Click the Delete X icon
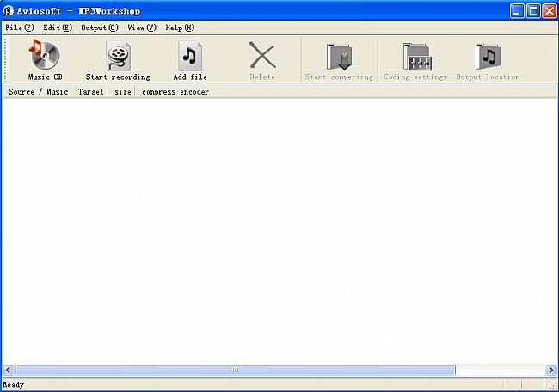The image size is (559, 392). (262, 55)
